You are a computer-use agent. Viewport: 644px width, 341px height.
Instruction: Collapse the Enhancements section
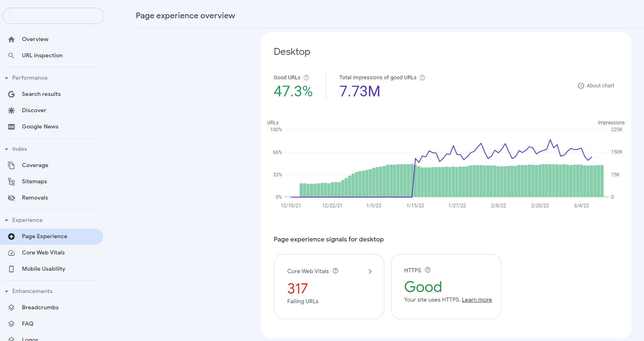(x=7, y=291)
